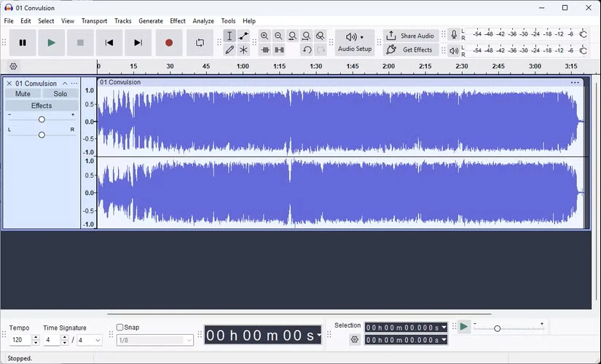
Task: Enable the Snap checkbox
Action: pos(120,327)
